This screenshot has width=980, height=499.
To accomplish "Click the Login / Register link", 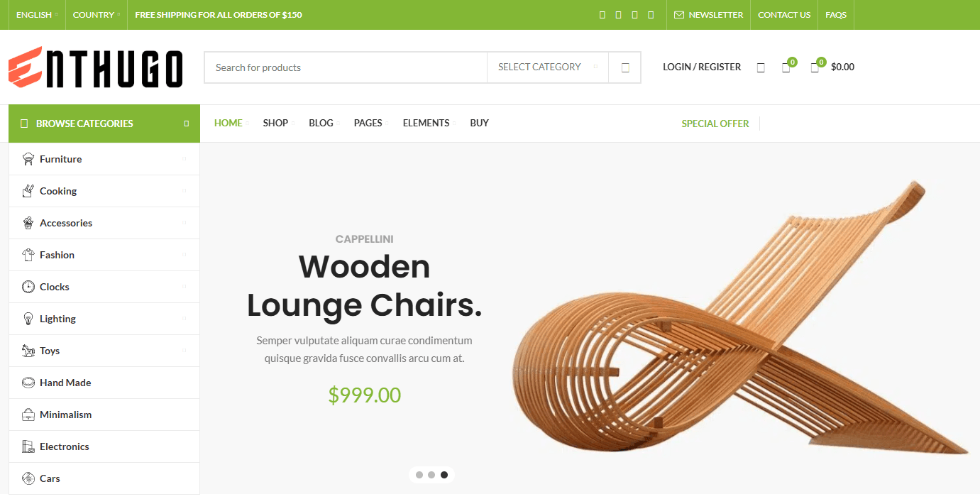I will click(702, 67).
